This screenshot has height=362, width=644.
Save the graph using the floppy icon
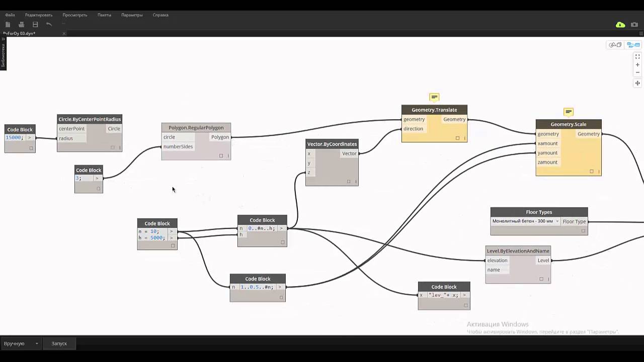pos(35,24)
